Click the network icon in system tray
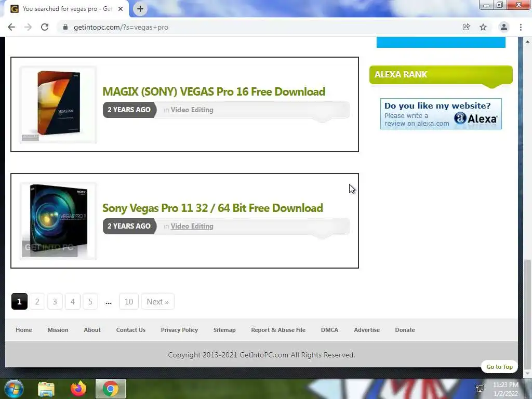This screenshot has width=532, height=399. click(x=480, y=389)
